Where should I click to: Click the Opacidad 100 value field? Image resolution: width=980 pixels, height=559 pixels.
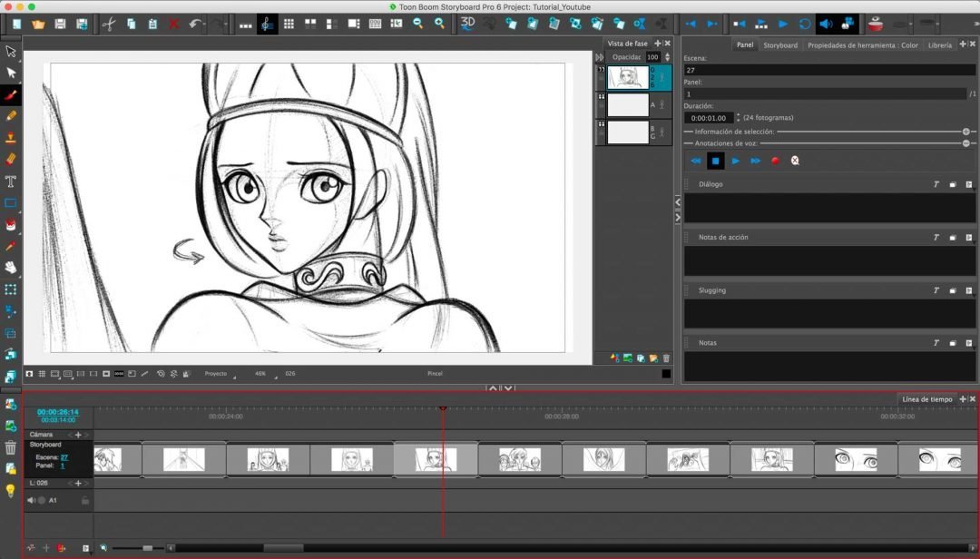pyautogui.click(x=653, y=57)
